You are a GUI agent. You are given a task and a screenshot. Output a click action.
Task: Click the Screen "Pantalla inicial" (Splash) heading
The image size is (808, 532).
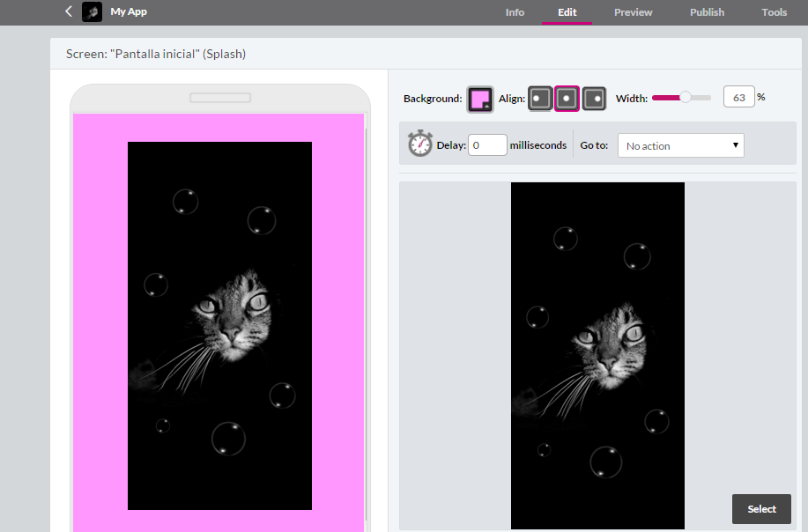click(x=156, y=54)
